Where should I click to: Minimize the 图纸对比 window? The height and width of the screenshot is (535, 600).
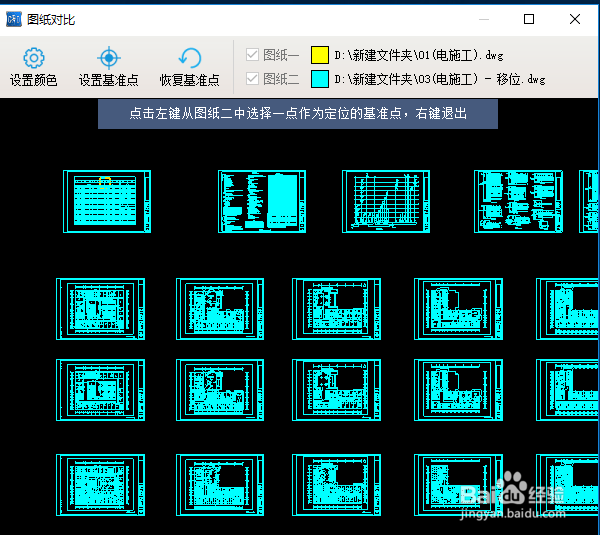[484, 19]
